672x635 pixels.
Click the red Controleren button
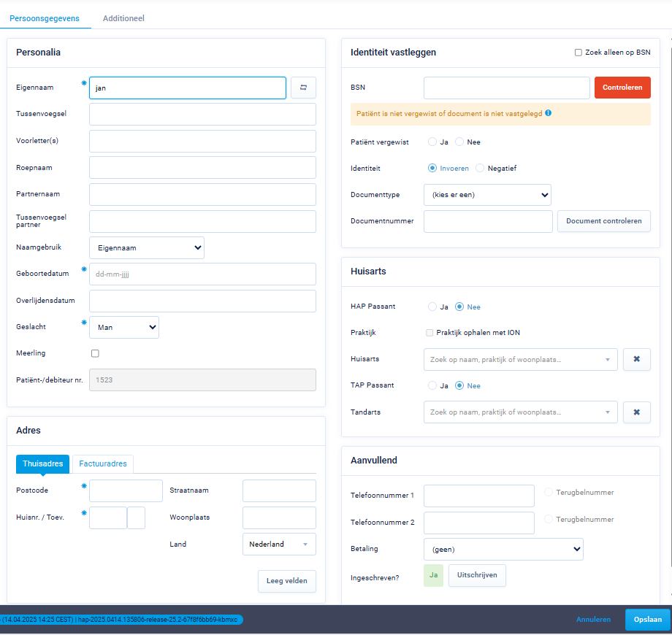click(622, 88)
